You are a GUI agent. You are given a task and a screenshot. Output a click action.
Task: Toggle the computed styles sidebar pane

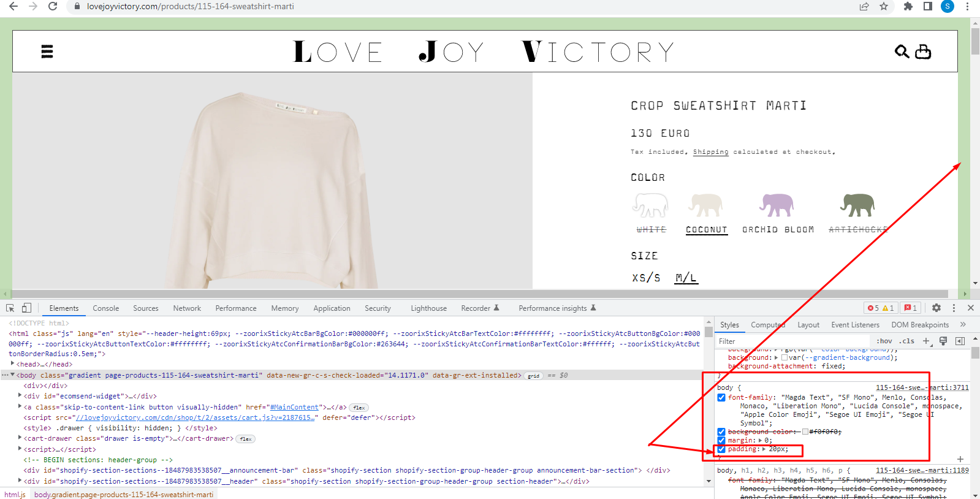(960, 341)
